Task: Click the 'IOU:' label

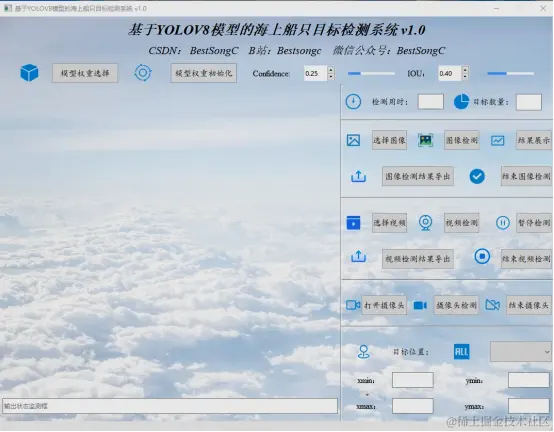Action: coord(416,73)
